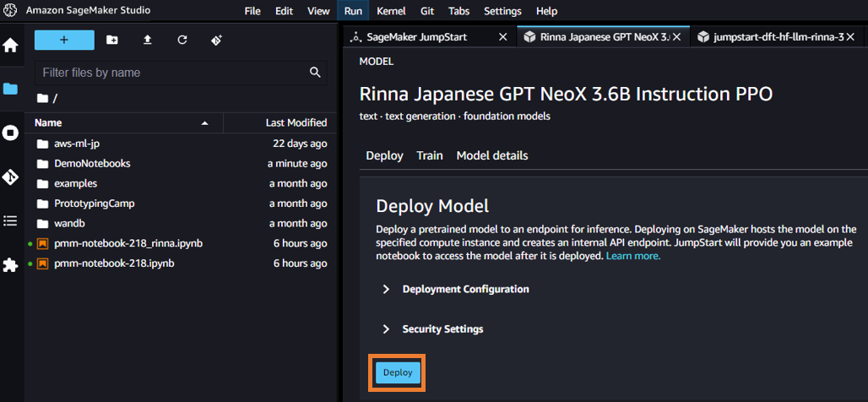Click the Git clone toolbar icon
Screen dimensions: 868x402
[x=216, y=40]
